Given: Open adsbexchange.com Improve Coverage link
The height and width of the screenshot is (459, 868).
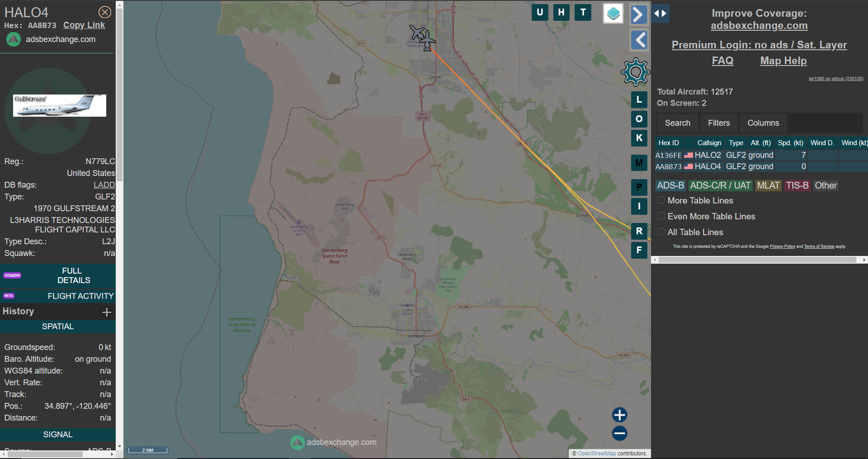Looking at the screenshot, I should coord(759,26).
